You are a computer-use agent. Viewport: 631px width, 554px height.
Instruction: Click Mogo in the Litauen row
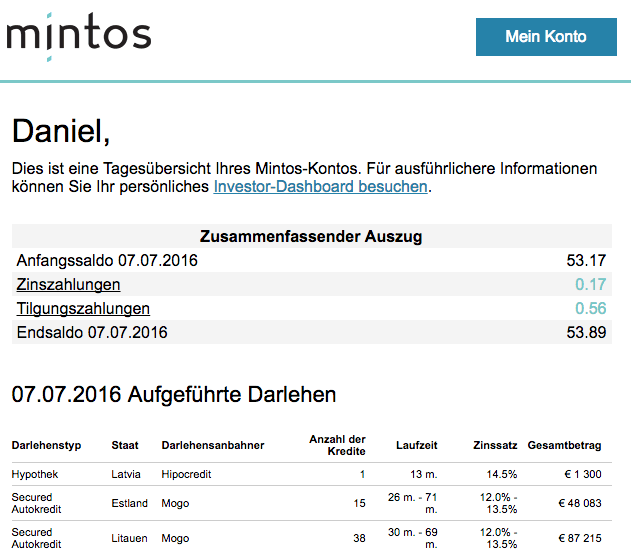coord(175,538)
